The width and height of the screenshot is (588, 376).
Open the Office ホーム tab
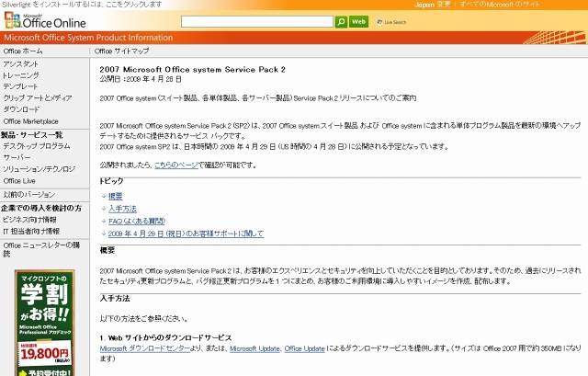coord(23,51)
